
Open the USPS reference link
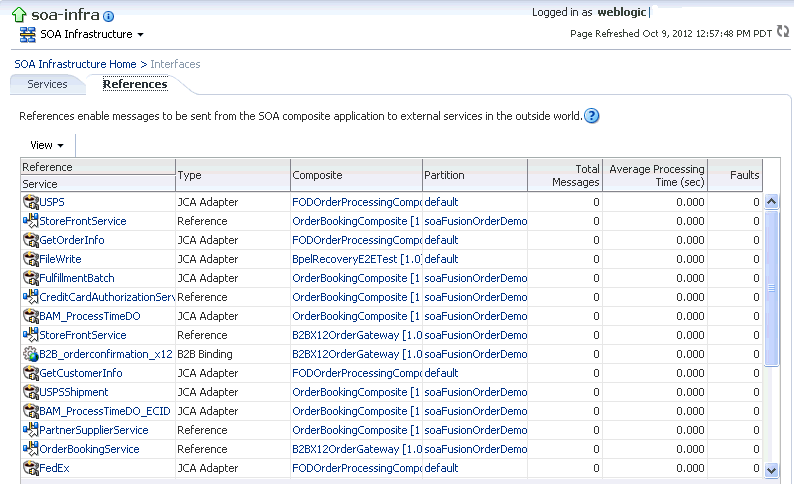52,202
